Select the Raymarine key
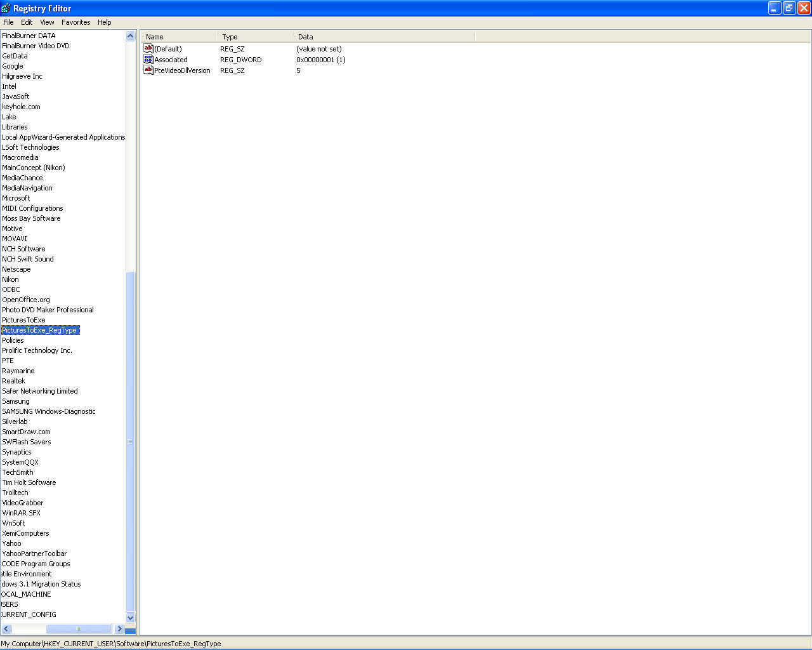 pos(18,371)
